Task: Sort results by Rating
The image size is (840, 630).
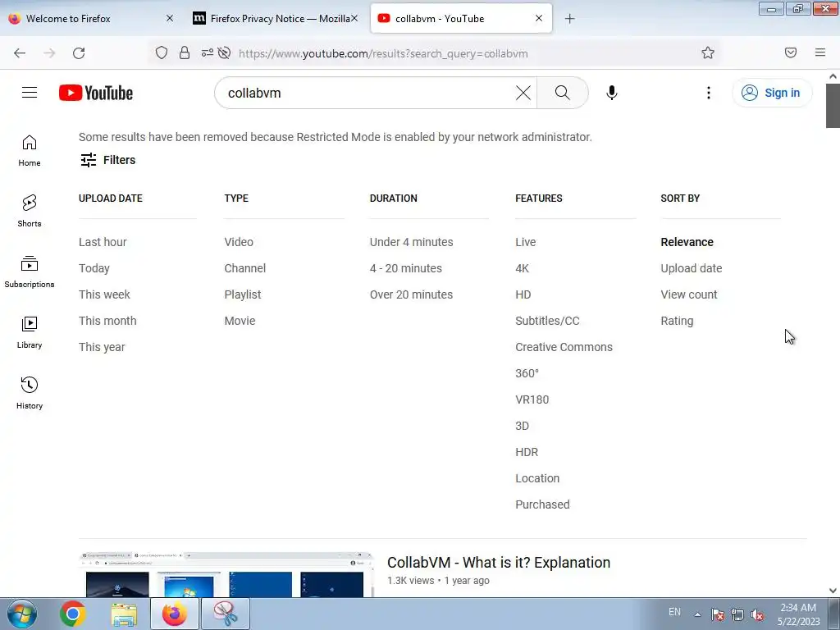Action: (677, 321)
